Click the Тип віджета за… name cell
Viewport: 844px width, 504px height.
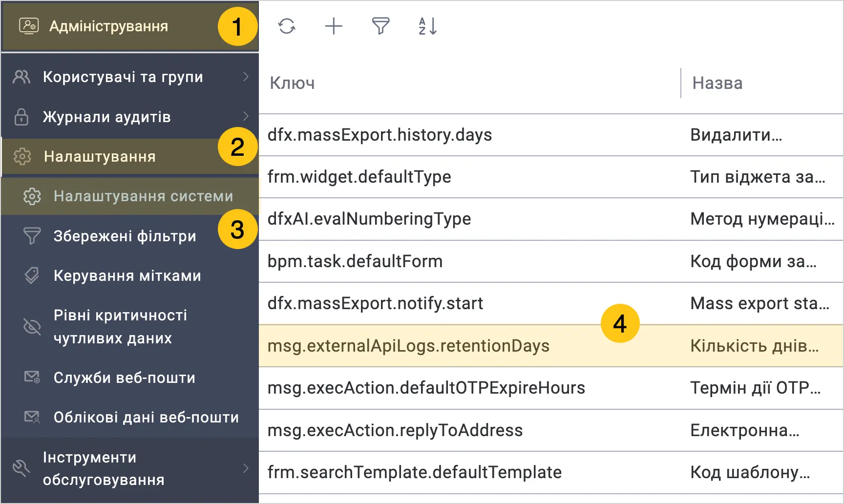click(758, 177)
